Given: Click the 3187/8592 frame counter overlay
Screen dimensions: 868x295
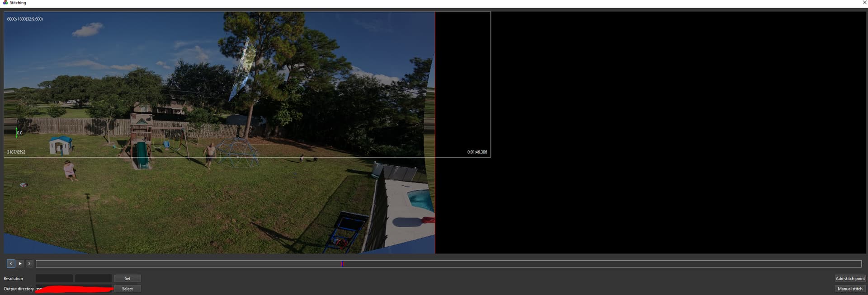Looking at the screenshot, I should tap(16, 152).
